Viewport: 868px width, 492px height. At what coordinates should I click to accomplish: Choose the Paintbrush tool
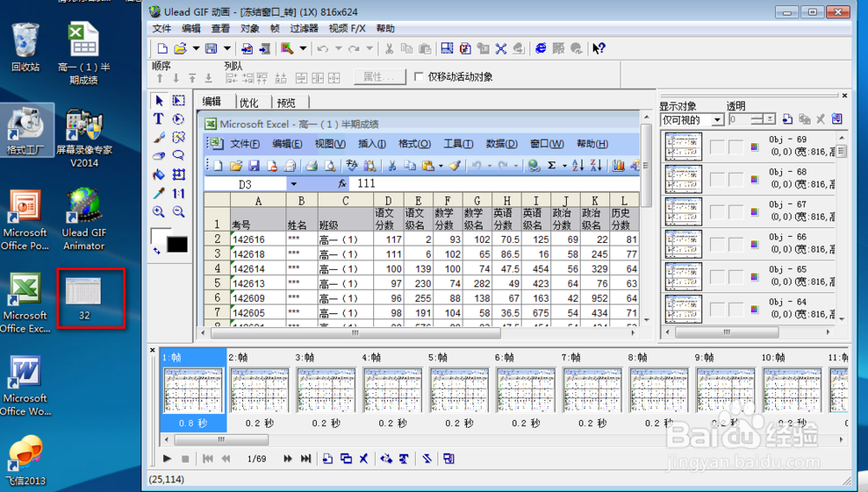click(159, 137)
